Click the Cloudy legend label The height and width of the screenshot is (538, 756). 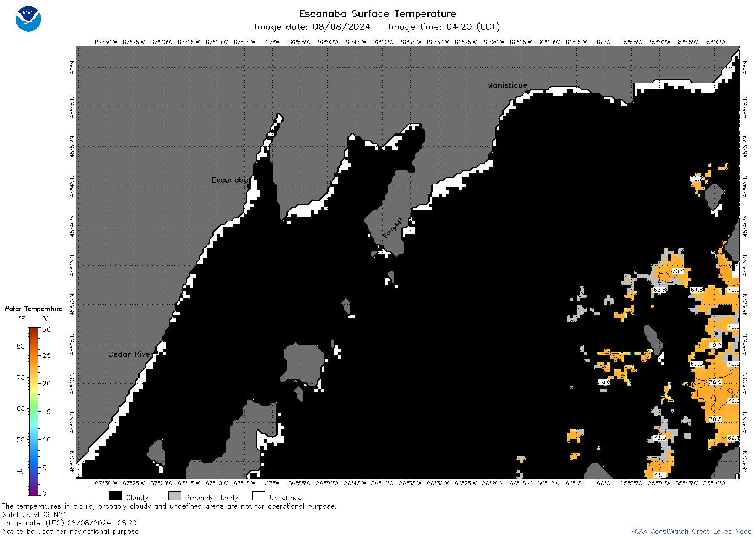coord(137,498)
